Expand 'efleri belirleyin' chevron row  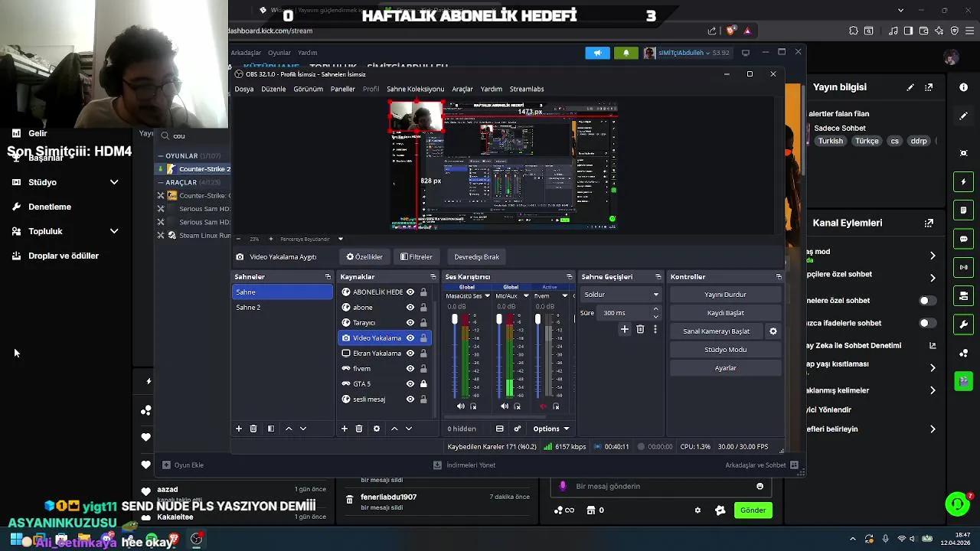(x=933, y=429)
